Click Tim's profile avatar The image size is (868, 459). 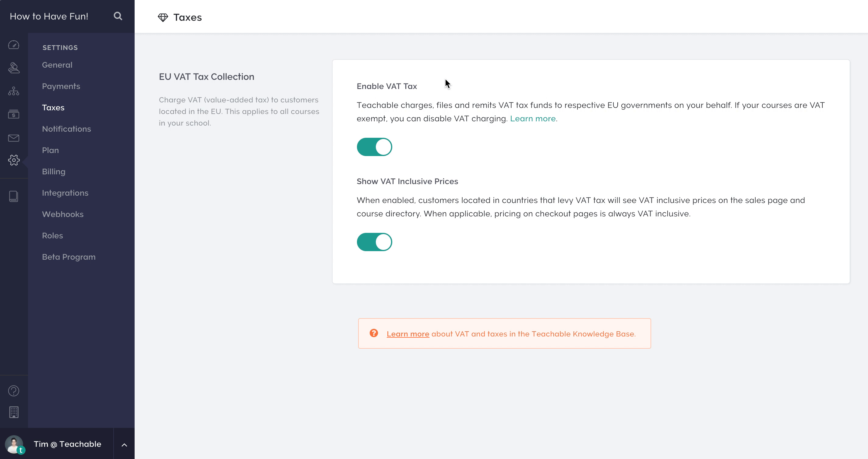click(14, 444)
